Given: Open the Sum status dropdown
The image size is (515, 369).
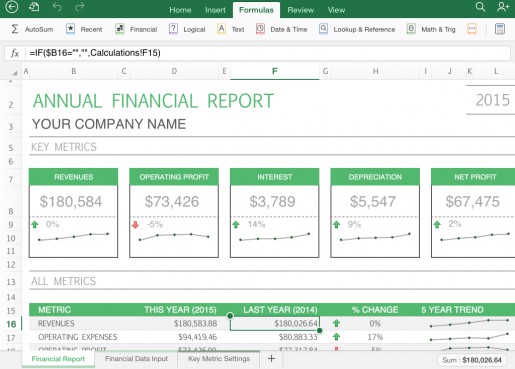Looking at the screenshot, I should tap(472, 360).
